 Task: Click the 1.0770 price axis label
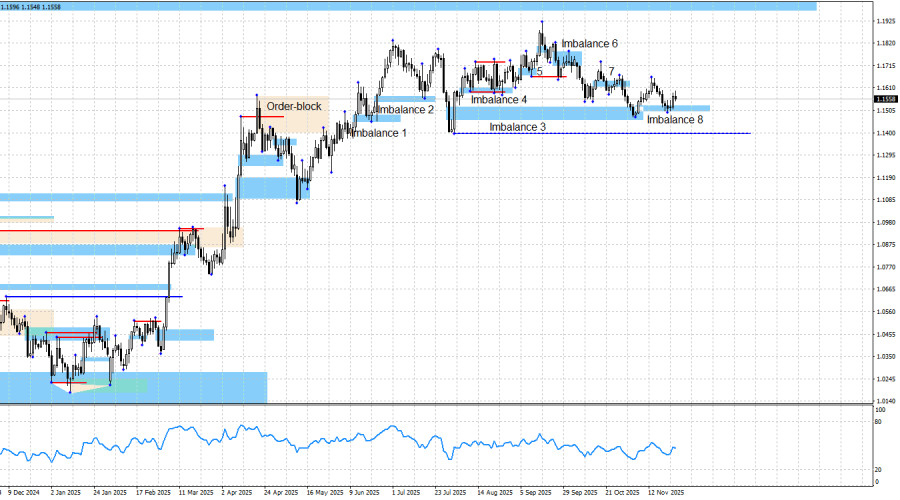click(x=886, y=267)
